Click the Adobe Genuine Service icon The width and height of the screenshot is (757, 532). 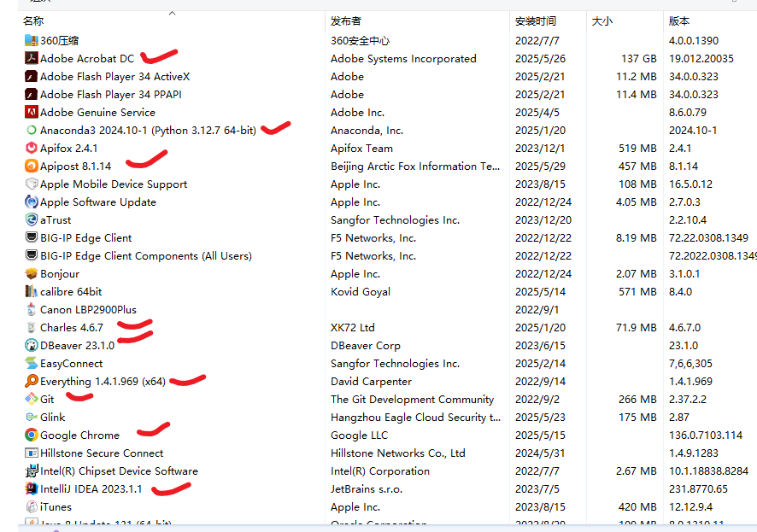[32, 112]
